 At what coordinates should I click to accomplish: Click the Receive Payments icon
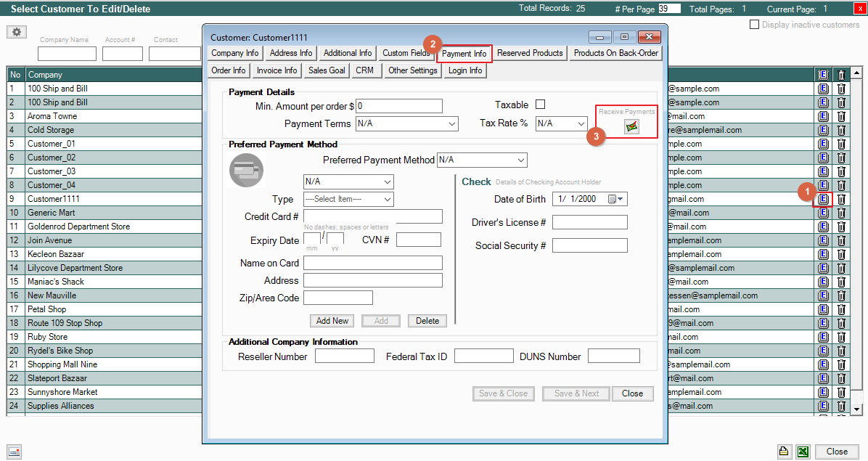[631, 126]
